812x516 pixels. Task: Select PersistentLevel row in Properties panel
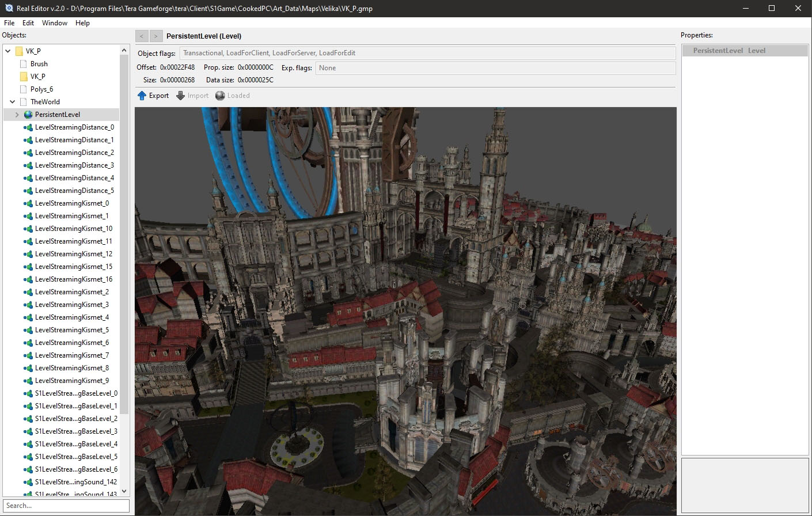click(745, 51)
